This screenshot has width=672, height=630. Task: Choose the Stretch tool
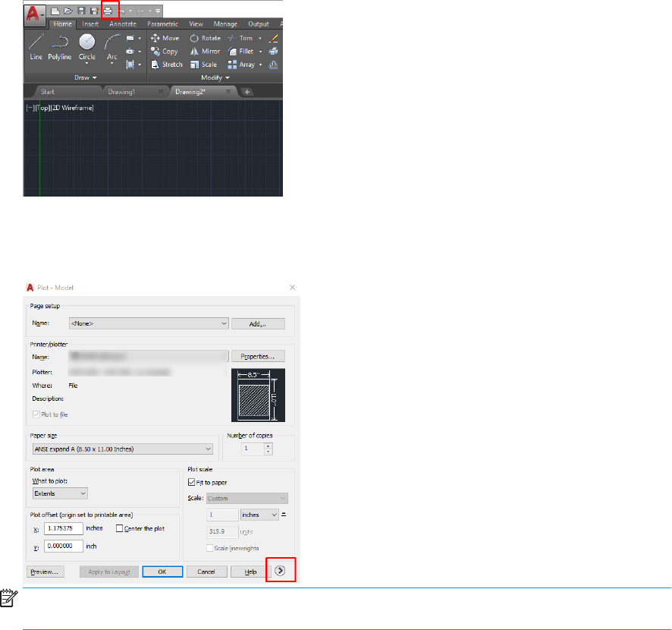pos(167,65)
